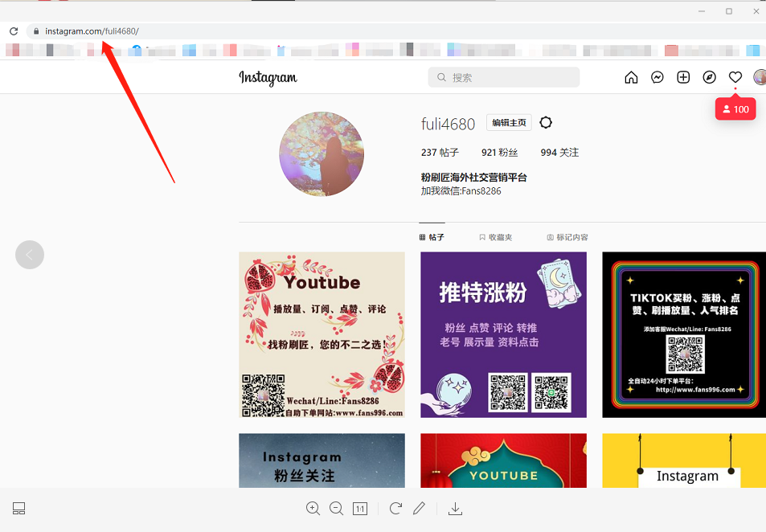Click the 编辑主页 edit profile button

[509, 123]
